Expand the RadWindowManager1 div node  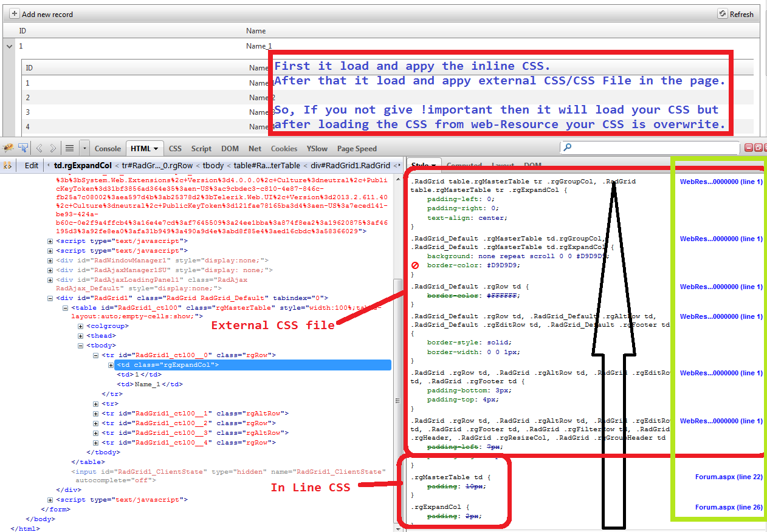click(50, 261)
